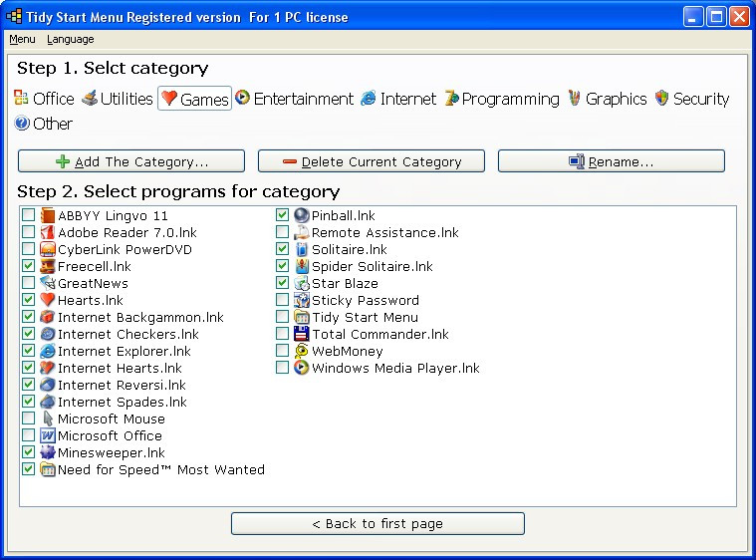Image resolution: width=756 pixels, height=560 pixels.
Task: Uncheck the Minesweeper.lnk checkbox
Action: (29, 452)
